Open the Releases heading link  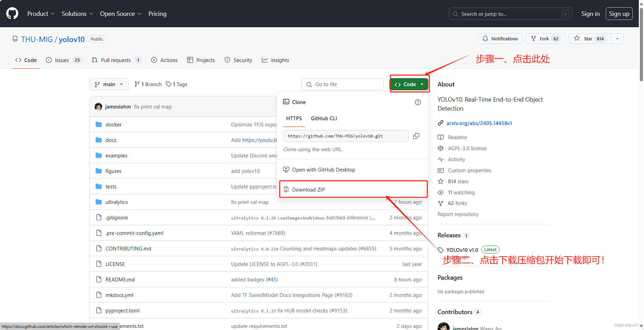coord(449,235)
